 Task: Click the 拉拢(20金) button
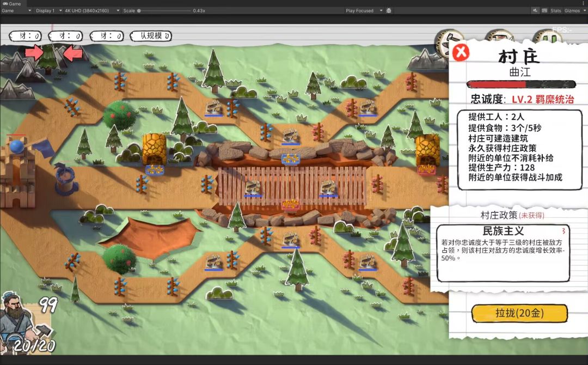point(519,313)
